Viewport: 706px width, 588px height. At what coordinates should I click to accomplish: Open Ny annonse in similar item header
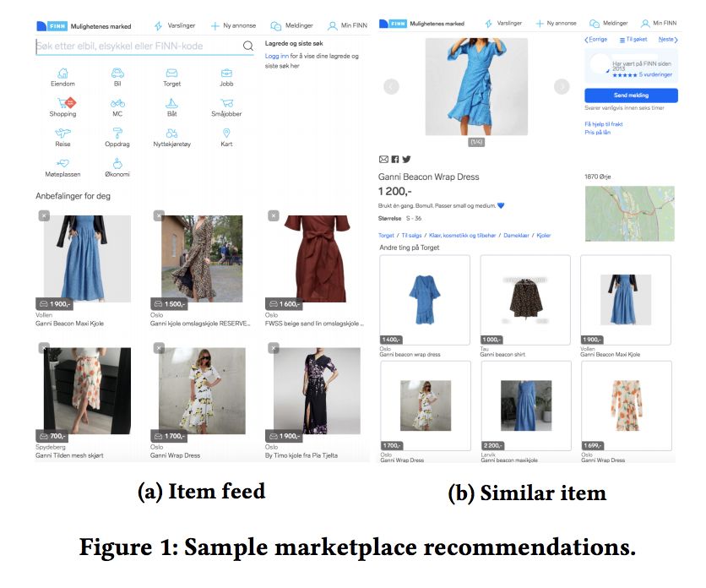pyautogui.click(x=556, y=23)
